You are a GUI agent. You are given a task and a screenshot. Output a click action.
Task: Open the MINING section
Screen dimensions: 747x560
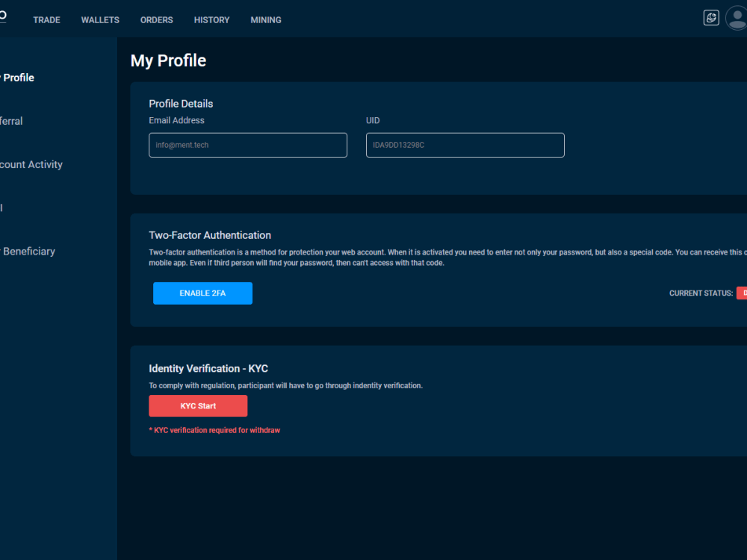point(266,20)
